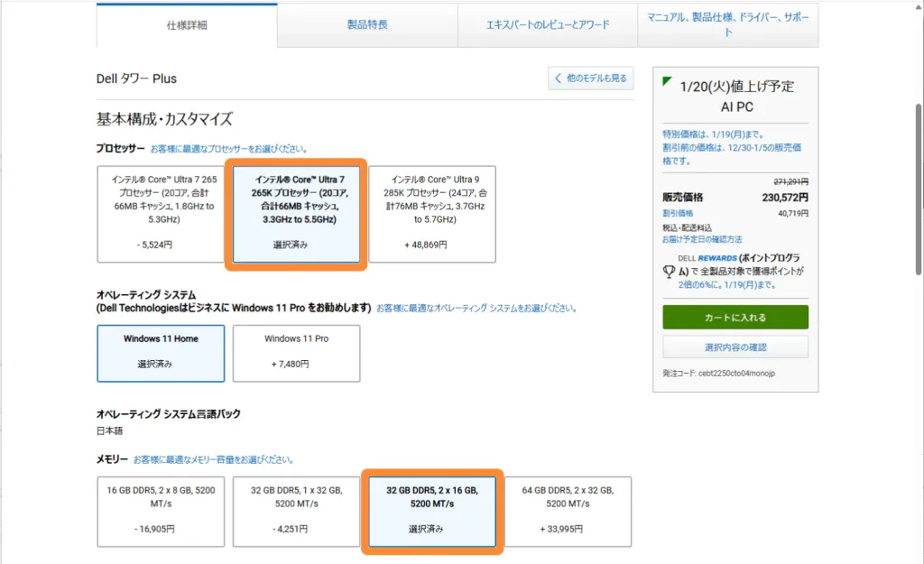Select 64 GB DDR5 2 x 32 GB memory

568,511
